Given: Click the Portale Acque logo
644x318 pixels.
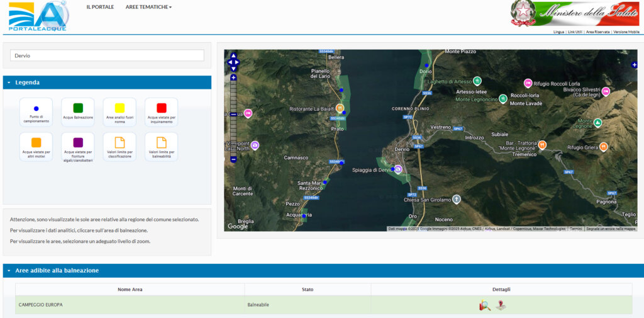Looking at the screenshot, I should [38, 16].
